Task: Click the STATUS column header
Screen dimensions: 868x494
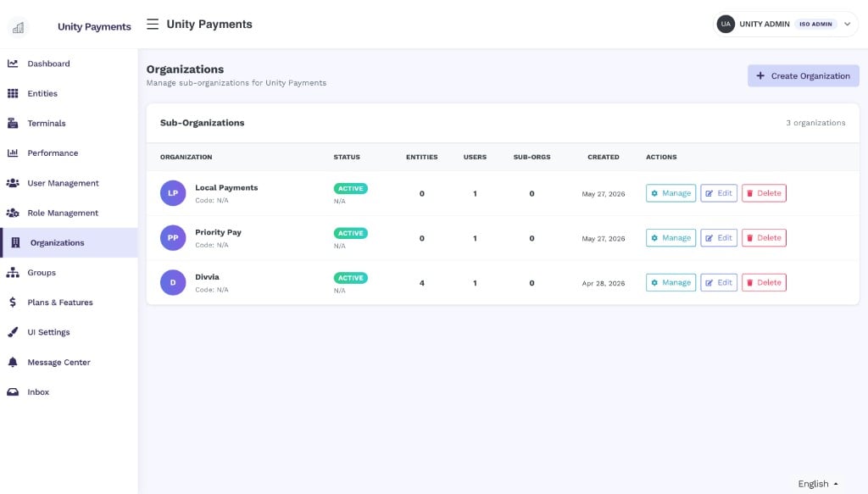Action: click(x=347, y=157)
